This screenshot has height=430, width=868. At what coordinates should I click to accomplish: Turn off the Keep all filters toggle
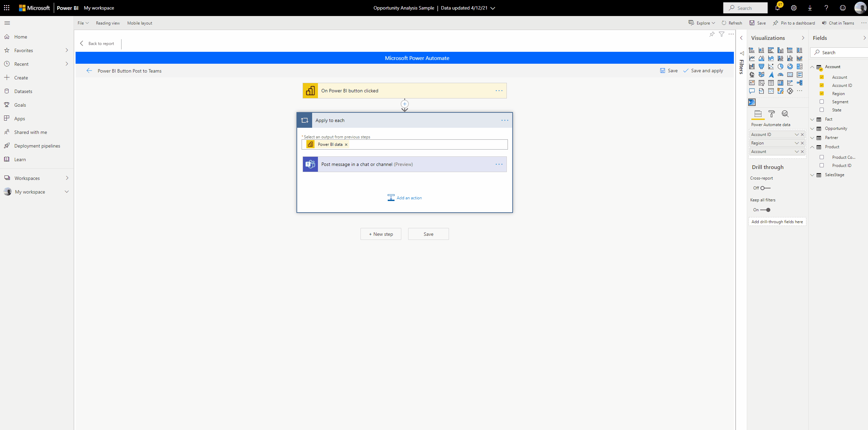pos(765,210)
